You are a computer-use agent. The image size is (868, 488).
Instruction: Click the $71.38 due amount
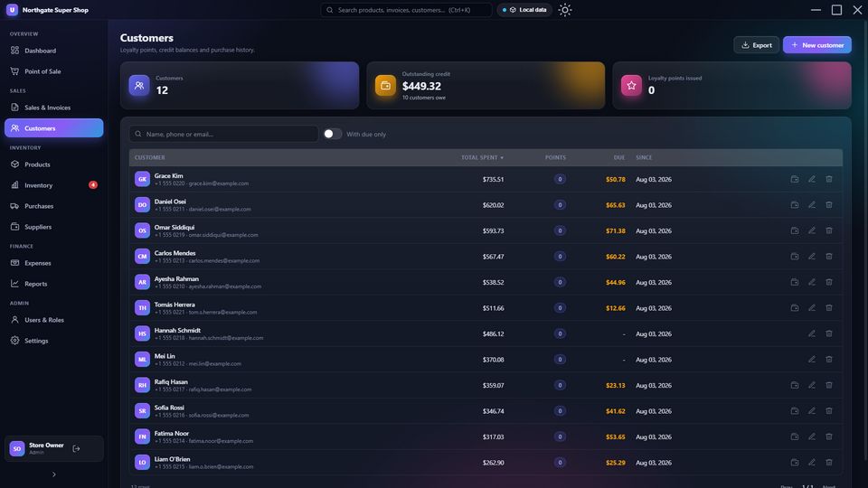point(616,230)
